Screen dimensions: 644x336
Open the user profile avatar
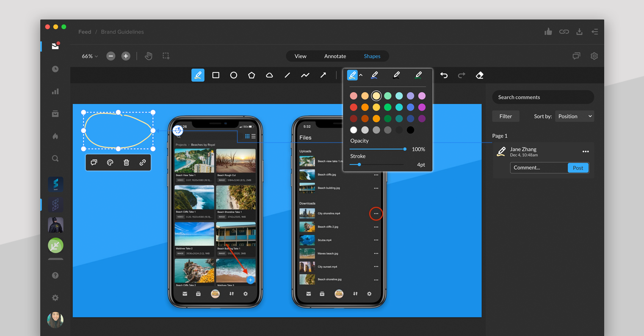coord(55,320)
